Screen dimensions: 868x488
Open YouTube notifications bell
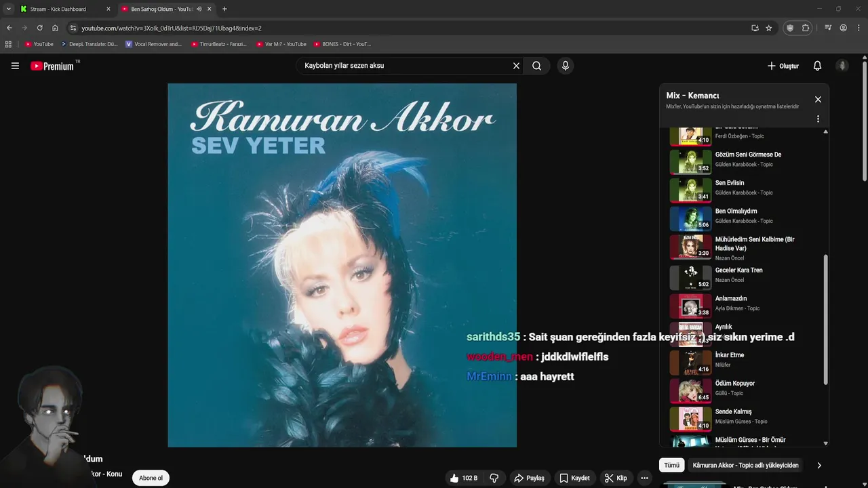pos(817,66)
